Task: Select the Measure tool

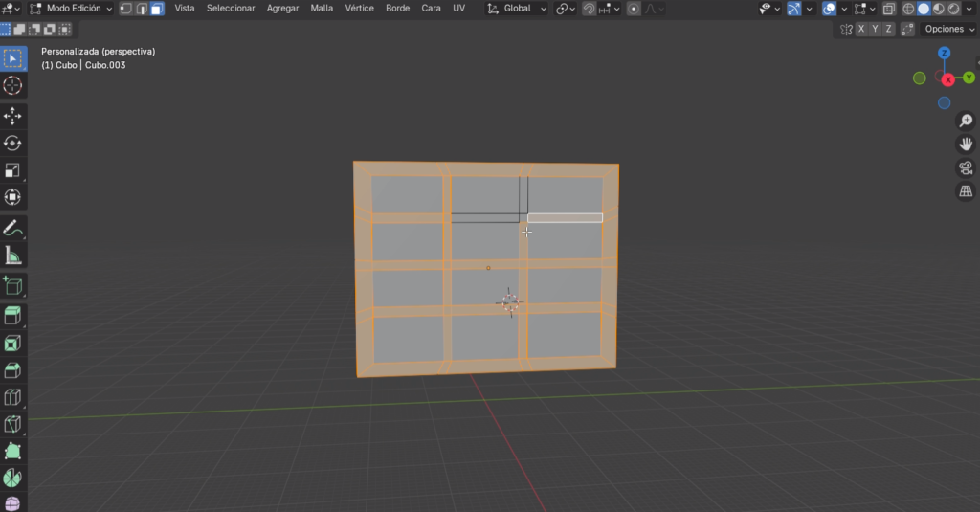Action: pyautogui.click(x=13, y=256)
